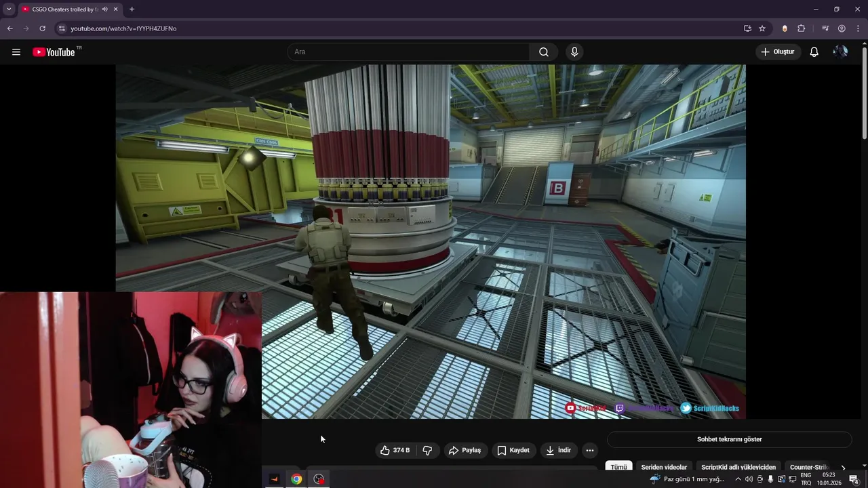This screenshot has width=868, height=488.
Task: Save the video with Kaydet
Action: click(513, 450)
